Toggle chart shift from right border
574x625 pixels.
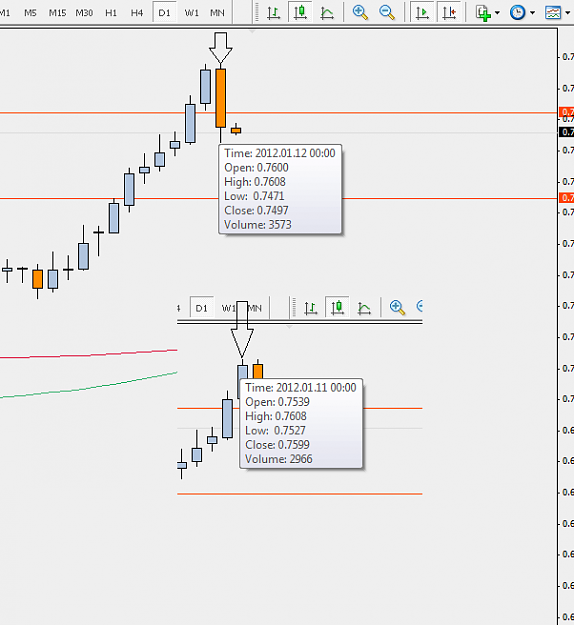(x=449, y=13)
